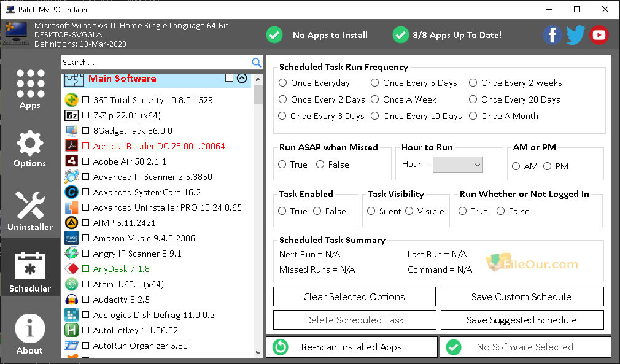Open the Facebook page icon

pos(552,35)
